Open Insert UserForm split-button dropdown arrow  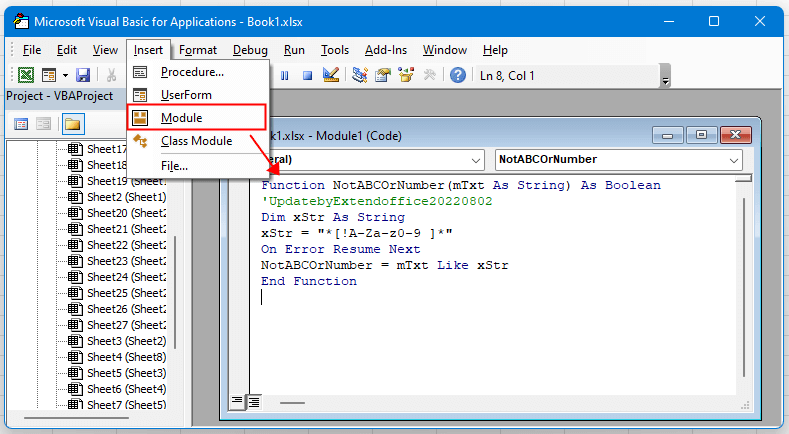pos(66,75)
